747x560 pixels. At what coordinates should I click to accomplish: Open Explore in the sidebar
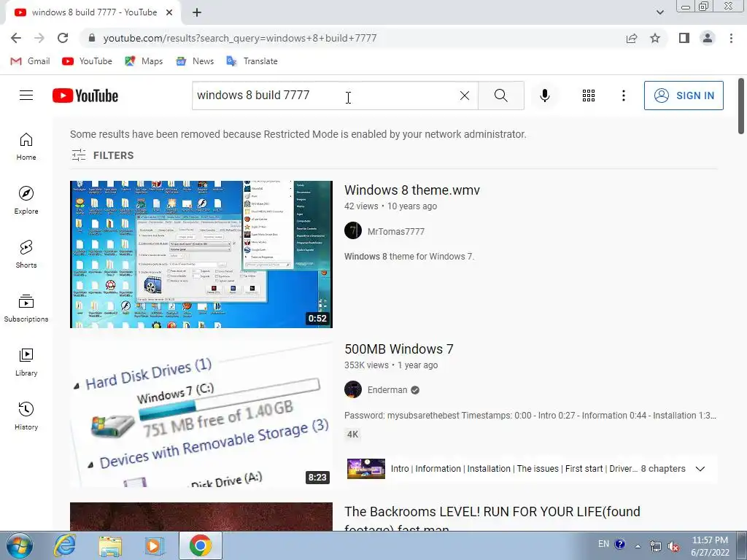[26, 200]
